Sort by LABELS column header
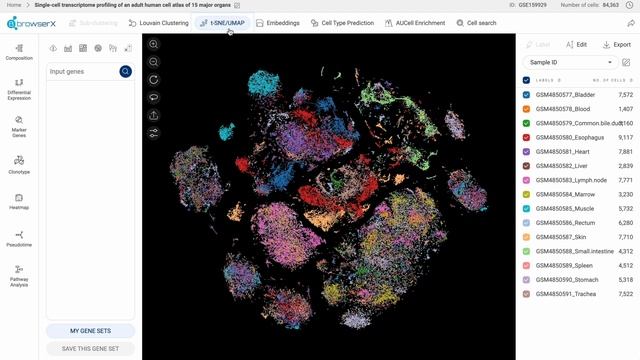The width and height of the screenshot is (640, 360). (548, 80)
